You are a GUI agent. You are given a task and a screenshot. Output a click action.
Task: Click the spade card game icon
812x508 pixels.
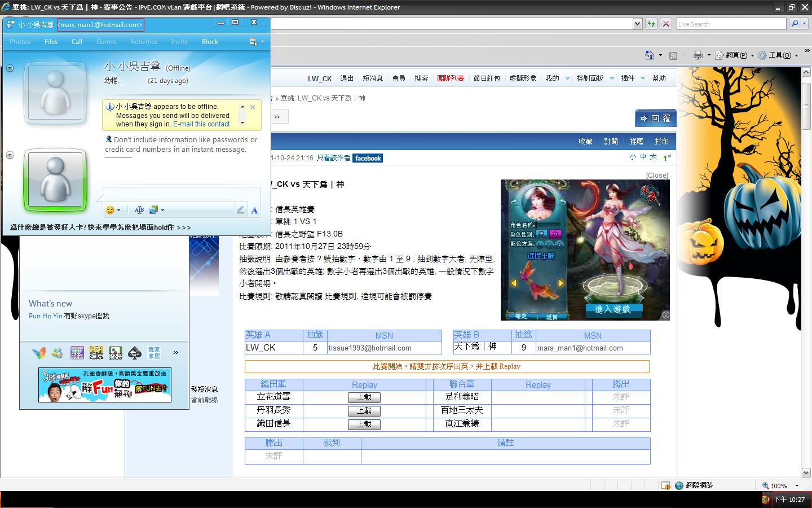tap(134, 353)
